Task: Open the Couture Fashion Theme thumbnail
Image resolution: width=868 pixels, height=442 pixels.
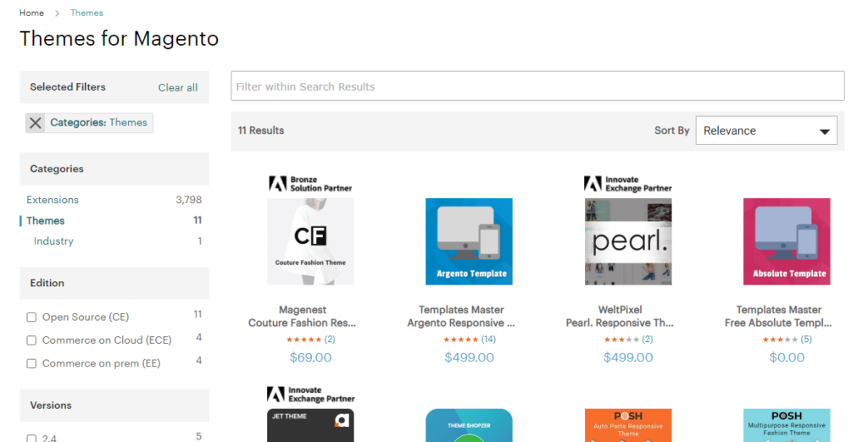Action: pos(310,241)
